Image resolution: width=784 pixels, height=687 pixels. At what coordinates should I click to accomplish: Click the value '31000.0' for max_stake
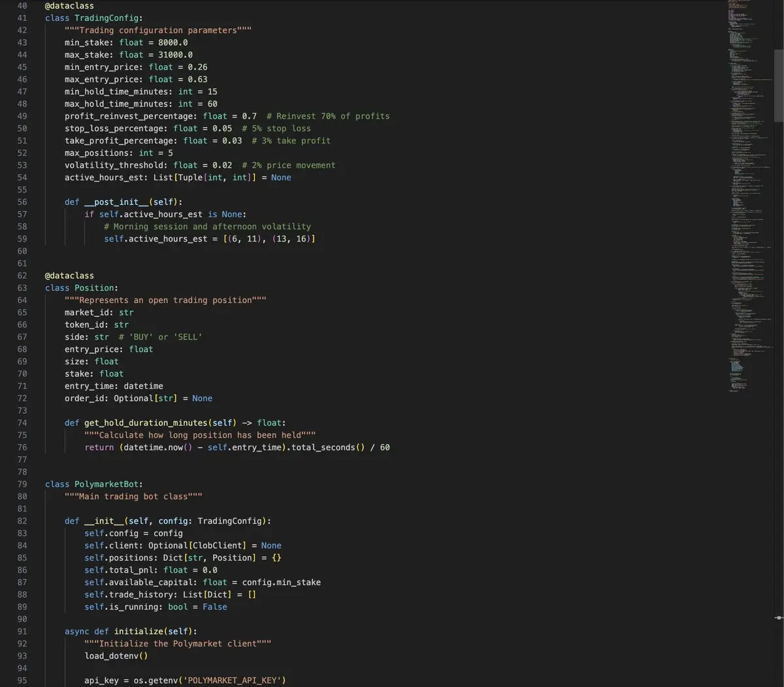176,55
